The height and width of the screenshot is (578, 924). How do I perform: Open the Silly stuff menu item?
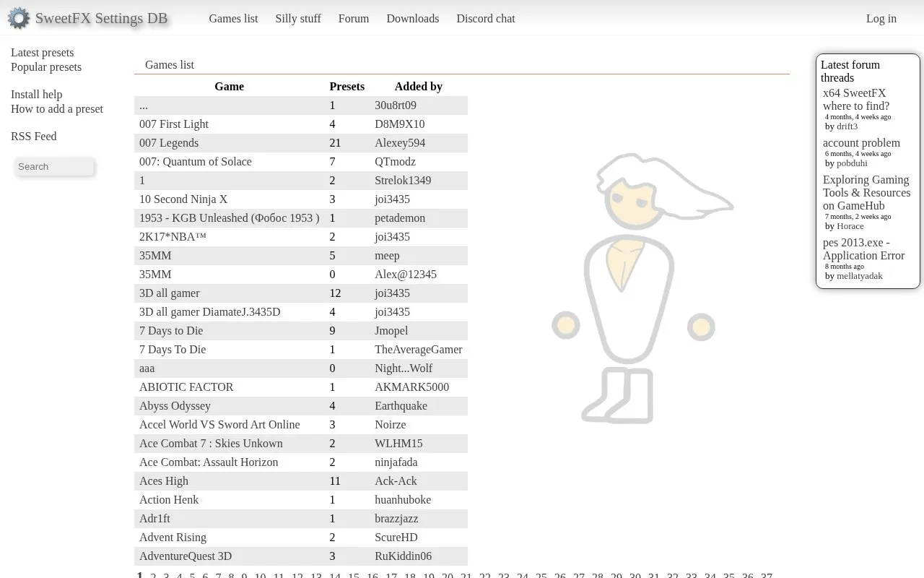coord(298,19)
